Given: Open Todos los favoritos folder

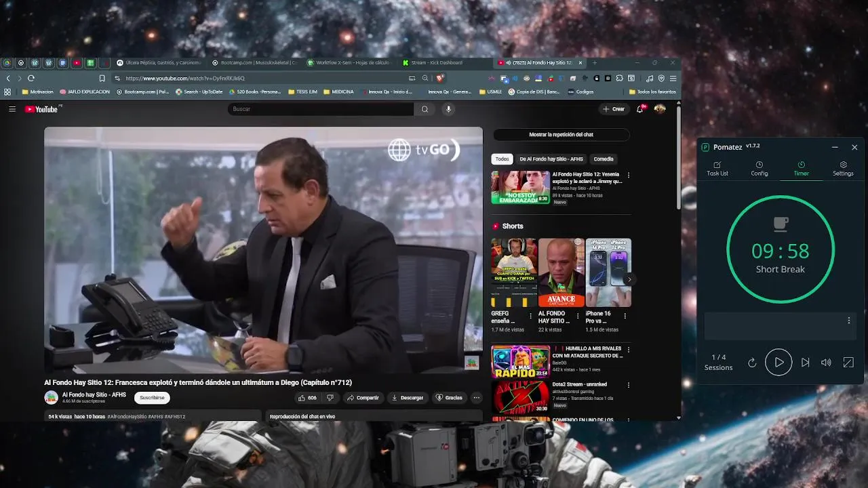Looking at the screenshot, I should pyautogui.click(x=652, y=92).
